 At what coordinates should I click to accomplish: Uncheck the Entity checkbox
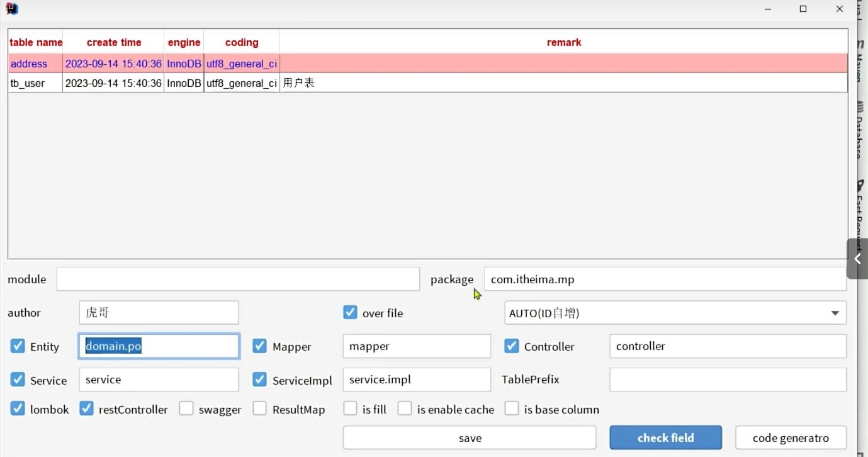click(x=18, y=346)
